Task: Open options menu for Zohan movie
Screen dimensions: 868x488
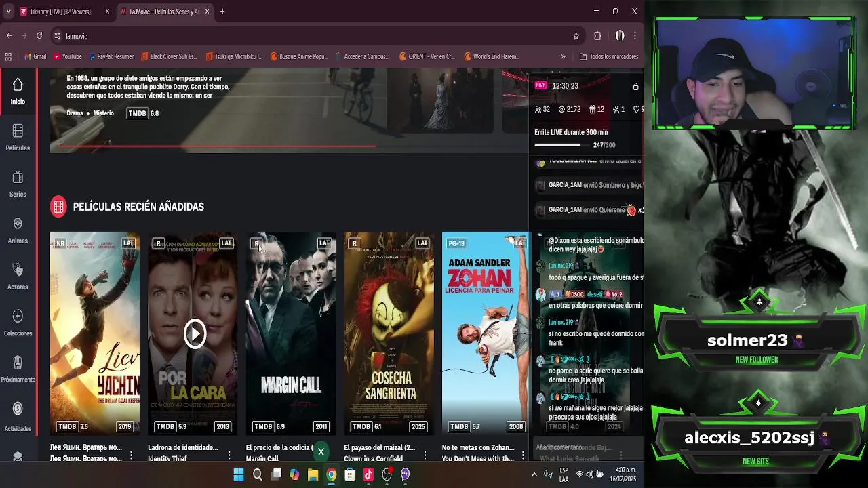Action: coord(523,455)
